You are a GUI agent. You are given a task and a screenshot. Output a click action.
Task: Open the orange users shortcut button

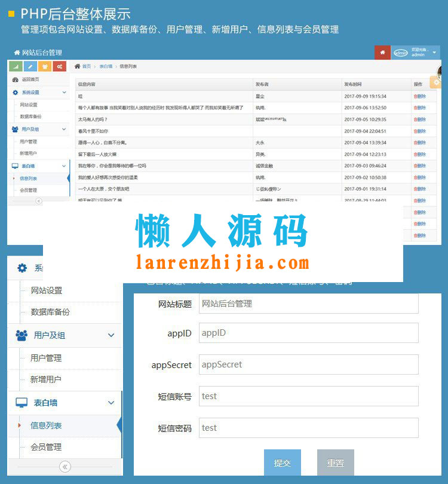[45, 66]
